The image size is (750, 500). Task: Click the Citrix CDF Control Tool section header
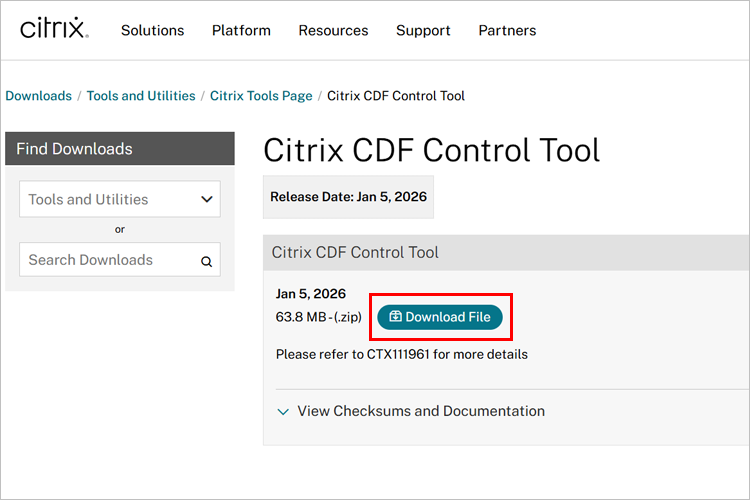click(x=506, y=253)
